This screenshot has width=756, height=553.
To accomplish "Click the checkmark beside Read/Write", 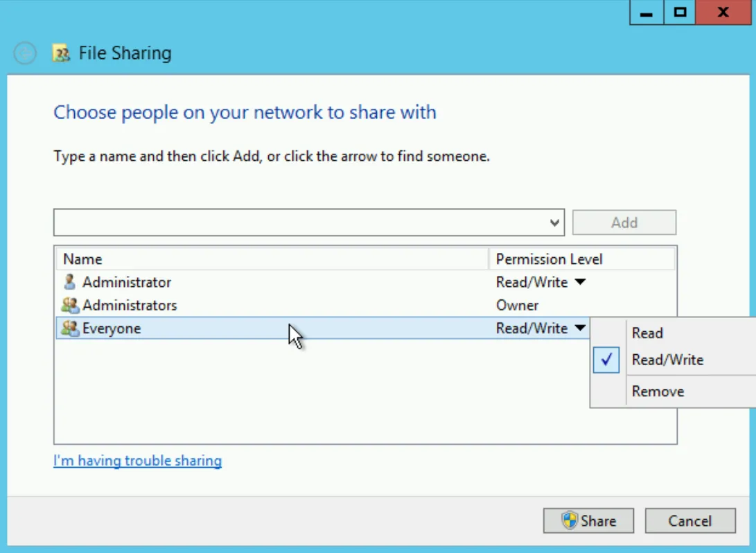I will tap(606, 360).
